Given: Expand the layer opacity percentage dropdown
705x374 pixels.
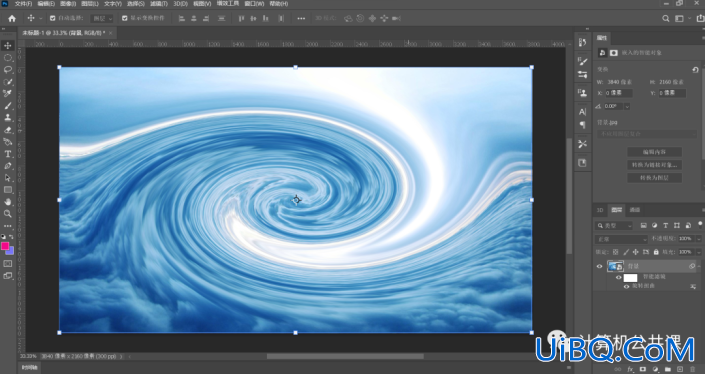Looking at the screenshot, I should 699,239.
